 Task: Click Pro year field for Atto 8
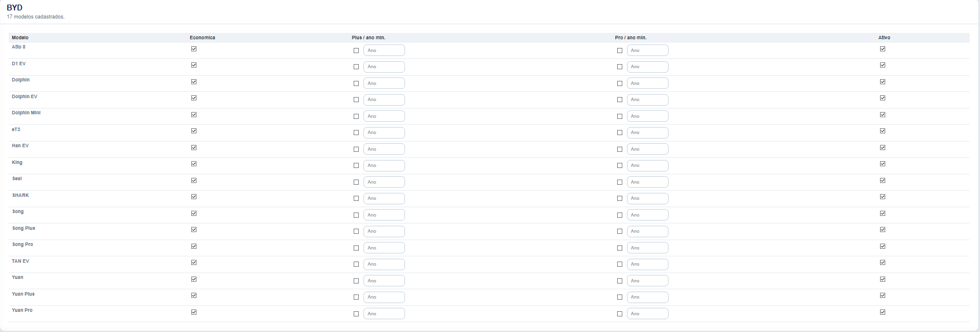647,50
